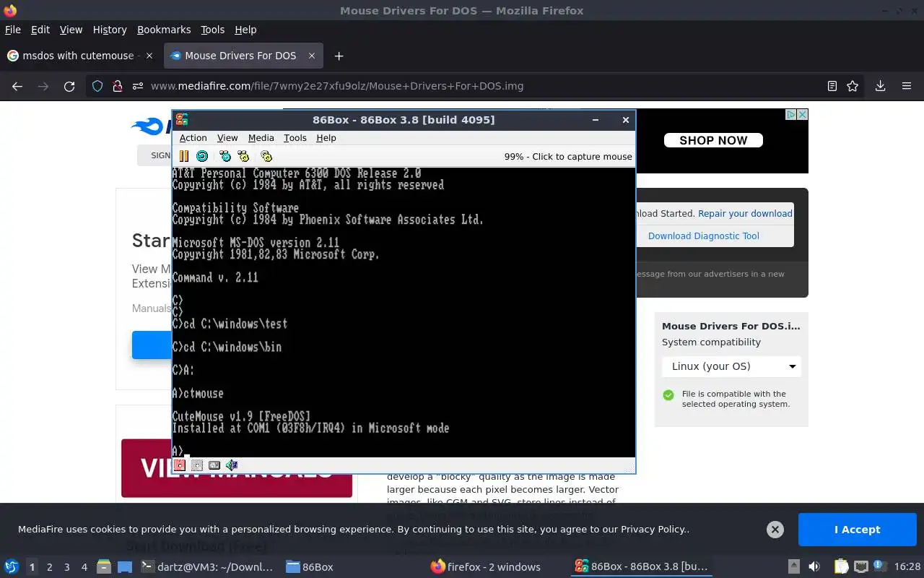Open 86Box View menu

tap(227, 138)
